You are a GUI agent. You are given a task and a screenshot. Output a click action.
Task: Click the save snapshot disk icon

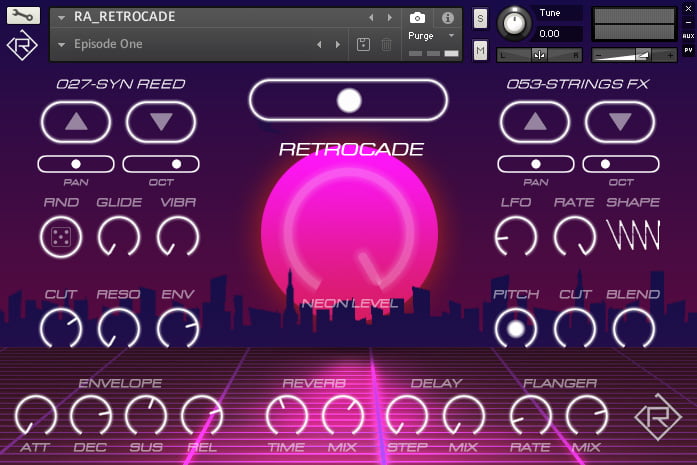pos(364,44)
